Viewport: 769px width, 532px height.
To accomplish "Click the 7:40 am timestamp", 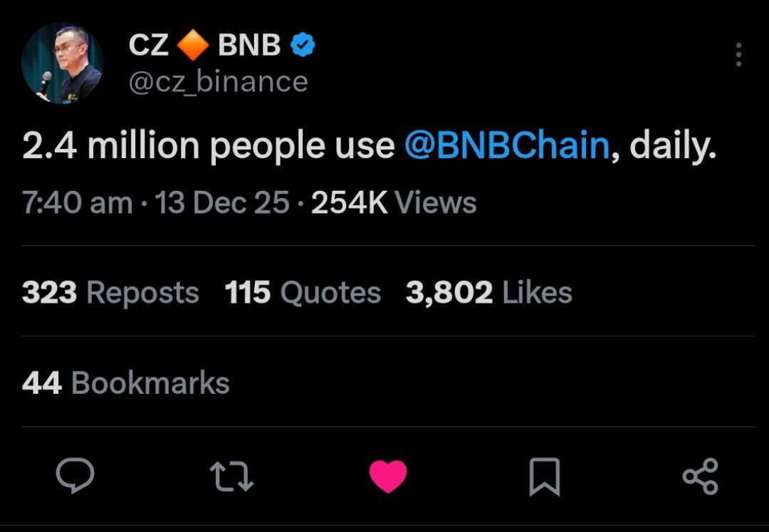I will (x=77, y=204).
